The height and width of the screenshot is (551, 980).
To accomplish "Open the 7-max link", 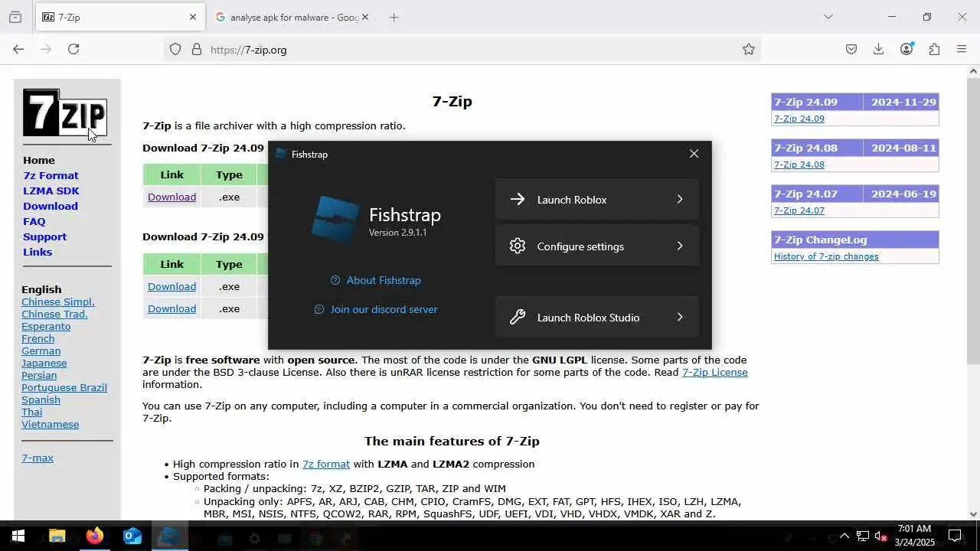I will [38, 458].
